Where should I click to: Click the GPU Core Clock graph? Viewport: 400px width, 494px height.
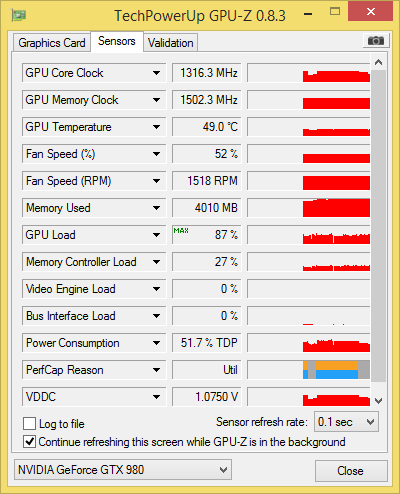click(309, 73)
